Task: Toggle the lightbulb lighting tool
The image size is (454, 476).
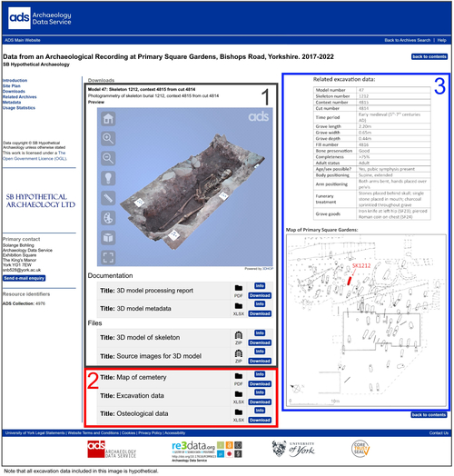Action: [x=108, y=178]
